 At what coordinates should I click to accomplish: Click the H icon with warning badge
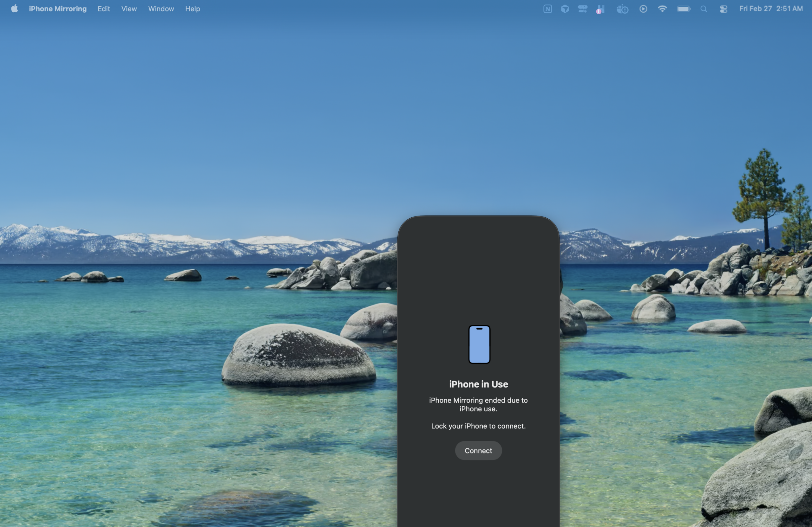(600, 9)
